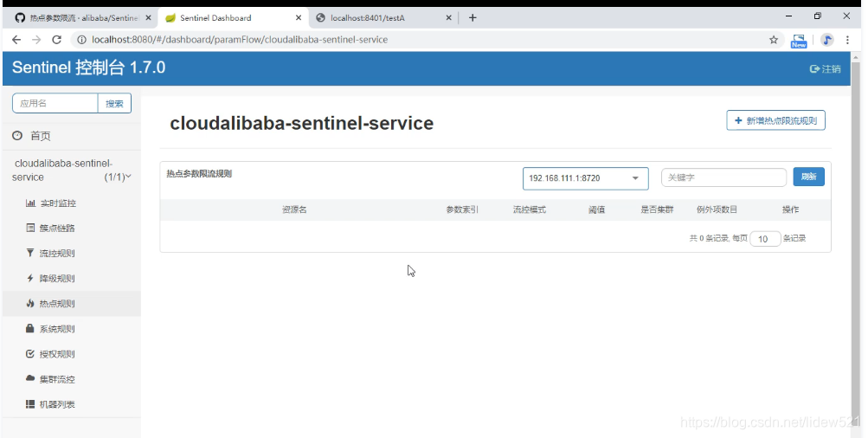Viewport: 868px width, 438px height.
Task: Close the localhost:8401/testA tab
Action: pyautogui.click(x=448, y=17)
